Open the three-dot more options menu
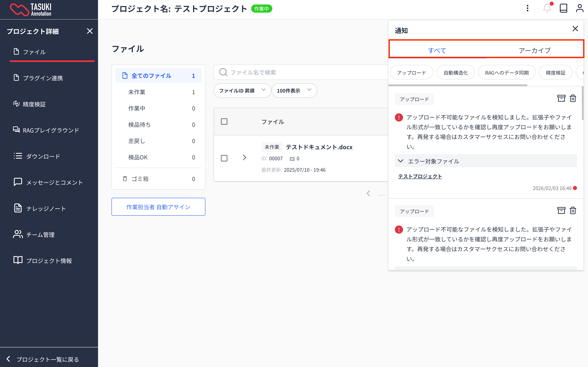588x367 pixels. point(527,9)
